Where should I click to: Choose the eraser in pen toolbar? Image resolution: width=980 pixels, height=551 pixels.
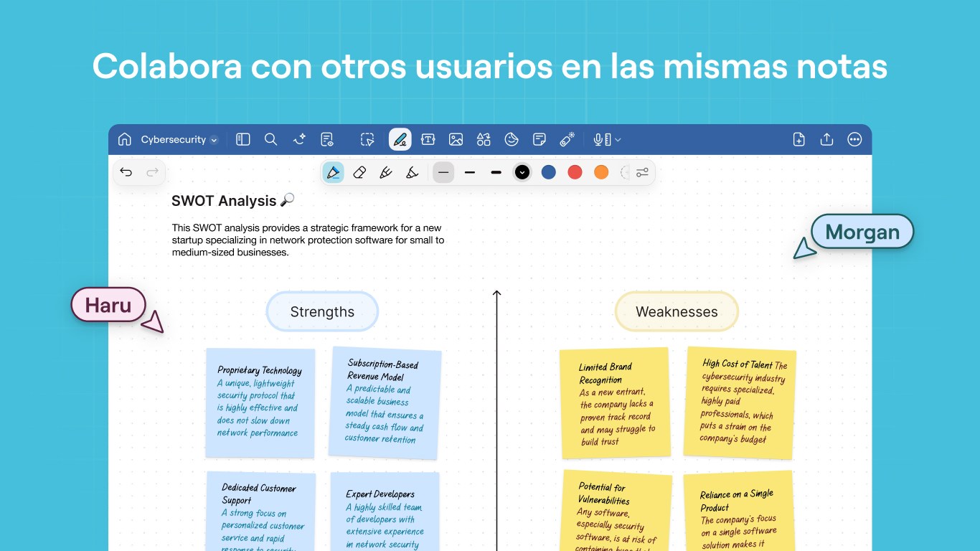(359, 172)
